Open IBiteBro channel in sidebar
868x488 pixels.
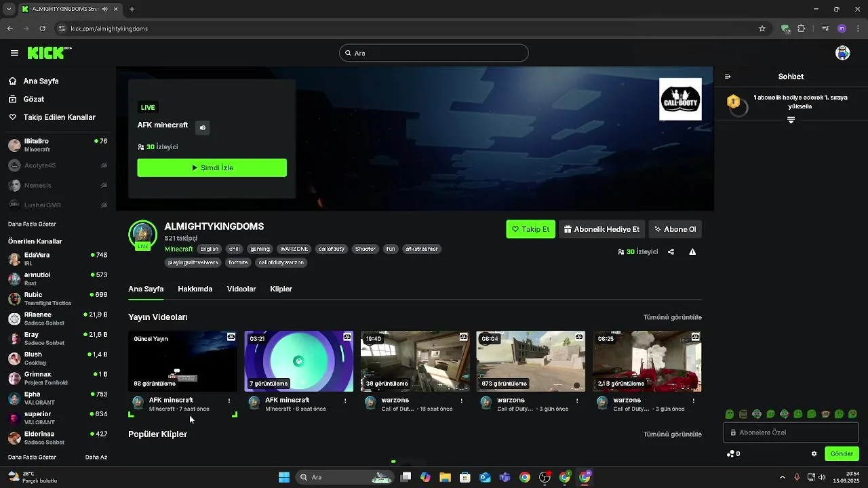[x=58, y=145]
